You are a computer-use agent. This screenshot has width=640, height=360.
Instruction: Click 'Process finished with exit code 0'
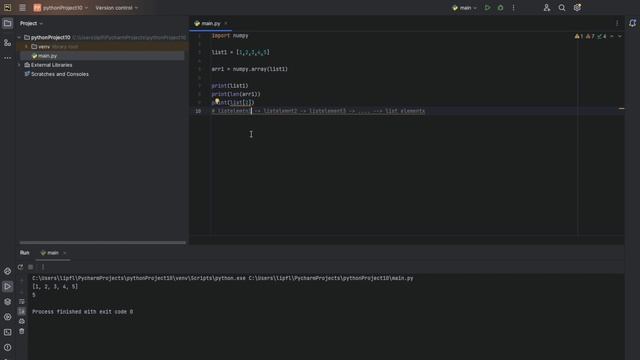point(82,311)
